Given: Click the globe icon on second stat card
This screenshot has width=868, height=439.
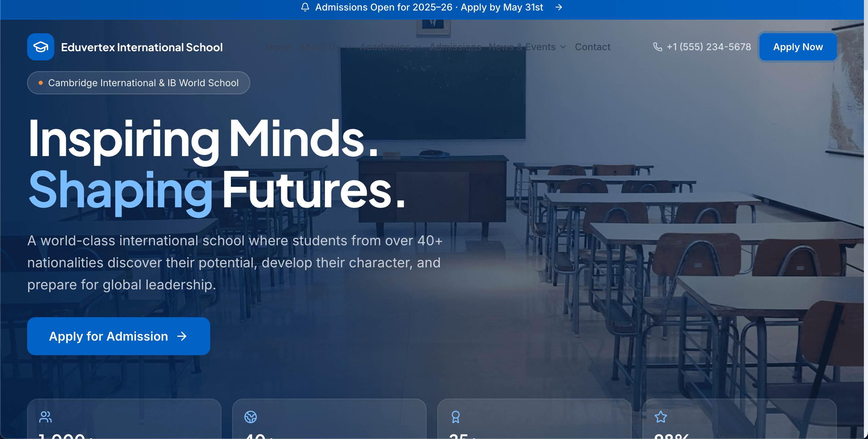Looking at the screenshot, I should coord(251,417).
